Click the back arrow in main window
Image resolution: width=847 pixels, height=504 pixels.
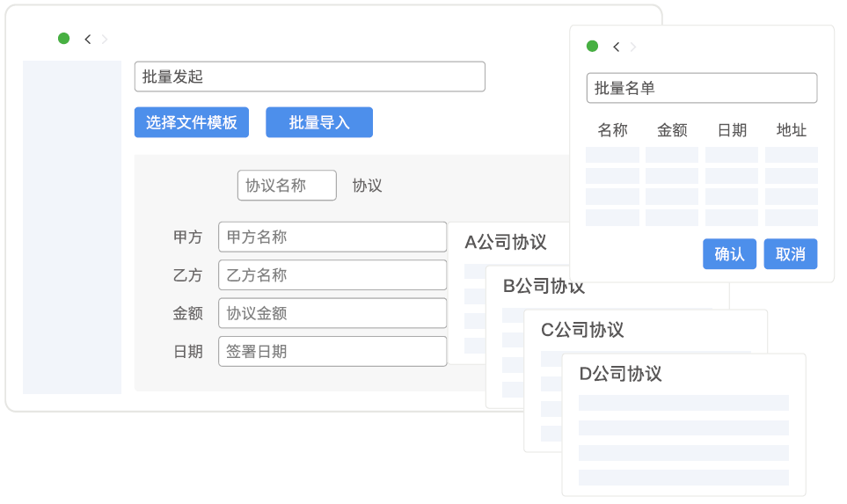coord(87,39)
